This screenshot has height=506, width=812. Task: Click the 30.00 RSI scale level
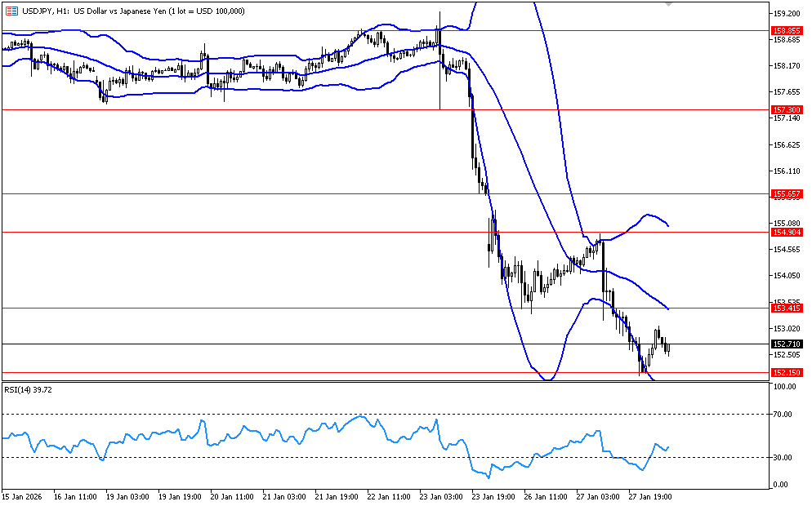pyautogui.click(x=783, y=458)
